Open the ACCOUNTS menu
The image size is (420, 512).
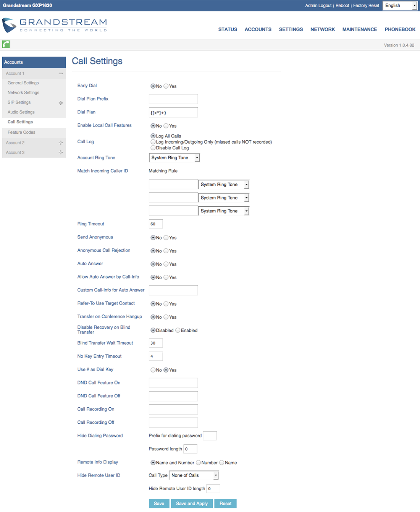[x=258, y=29]
